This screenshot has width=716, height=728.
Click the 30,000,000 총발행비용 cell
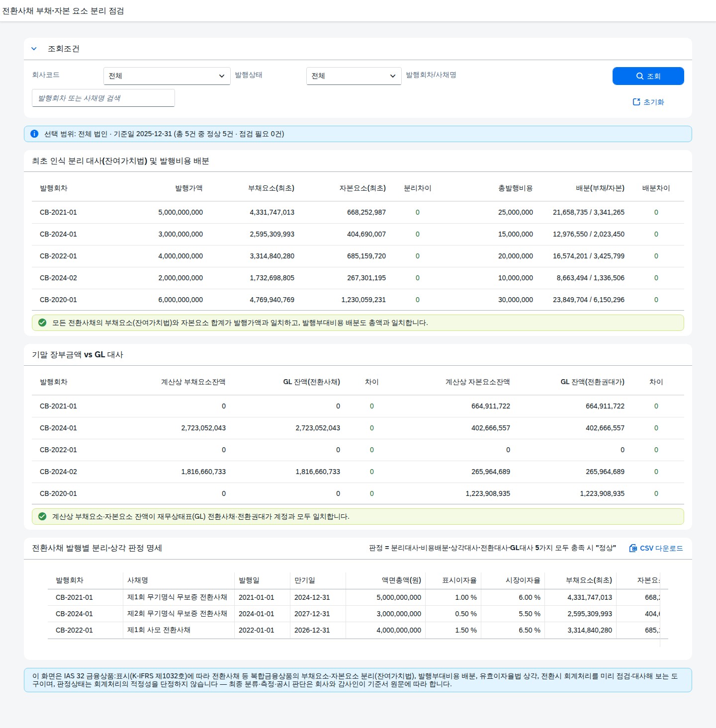coord(516,300)
